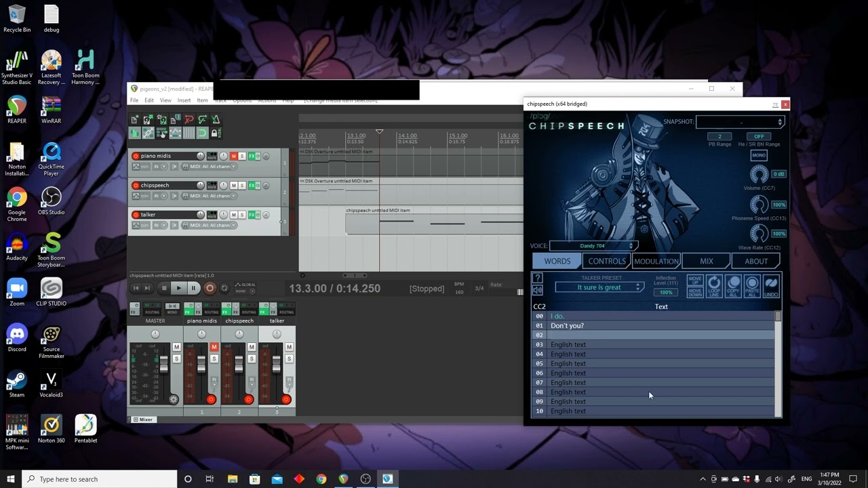Expand the Snapshot dropdown in ChipSpeech
Image resolution: width=868 pixels, height=488 pixels.
(x=740, y=122)
